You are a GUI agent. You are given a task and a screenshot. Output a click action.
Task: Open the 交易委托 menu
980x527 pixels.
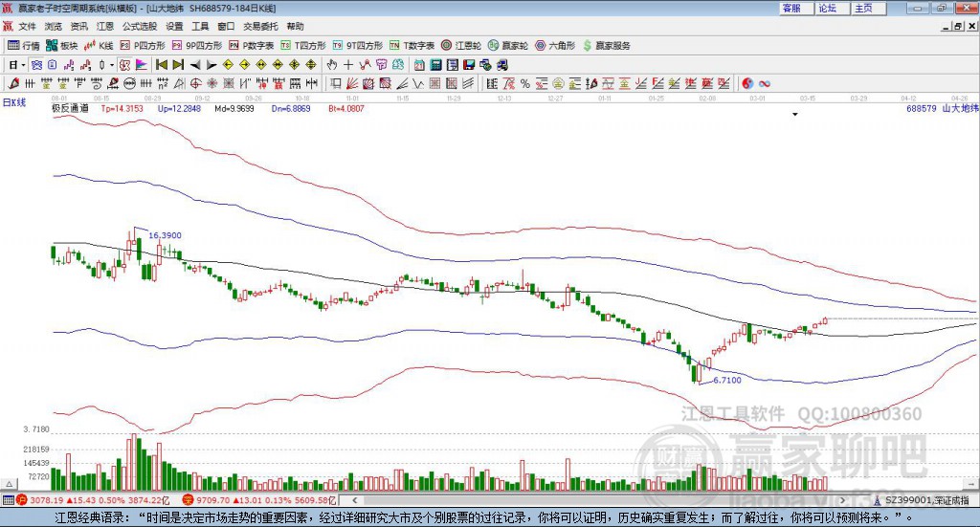click(x=260, y=26)
